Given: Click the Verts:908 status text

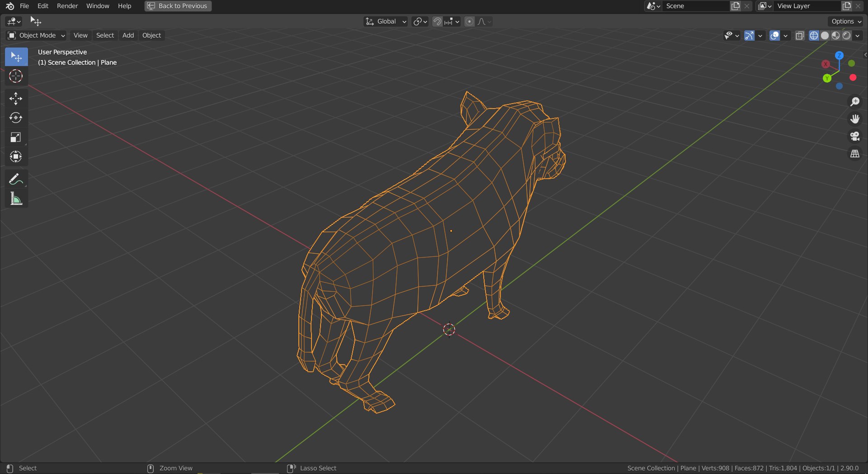Looking at the screenshot, I should (x=715, y=468).
